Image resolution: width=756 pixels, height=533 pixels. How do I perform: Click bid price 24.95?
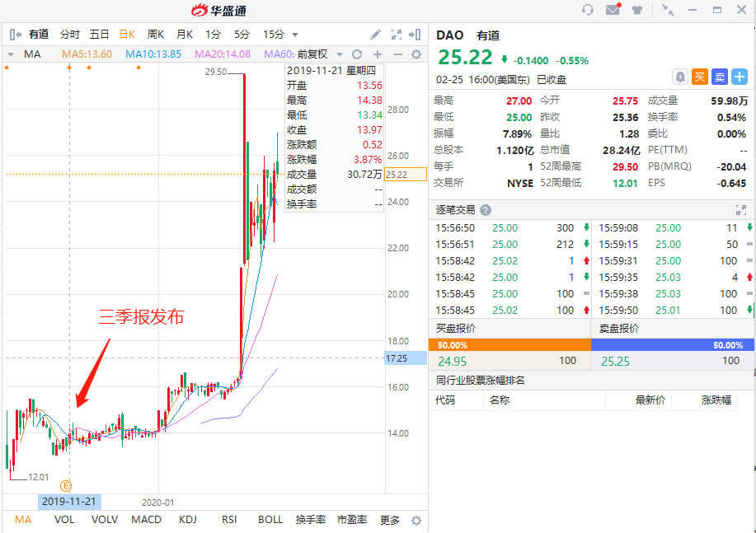coord(452,361)
